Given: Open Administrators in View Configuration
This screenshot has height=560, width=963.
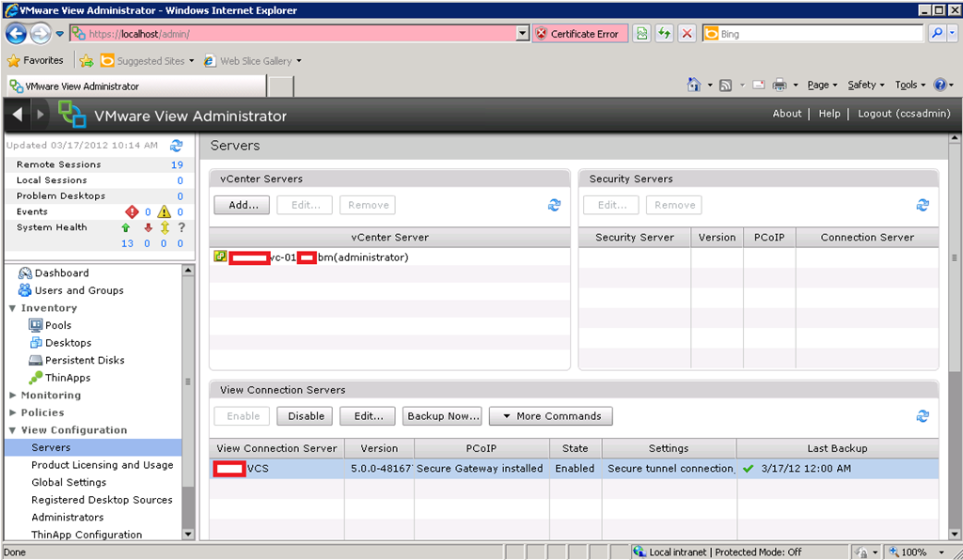Looking at the screenshot, I should (68, 517).
